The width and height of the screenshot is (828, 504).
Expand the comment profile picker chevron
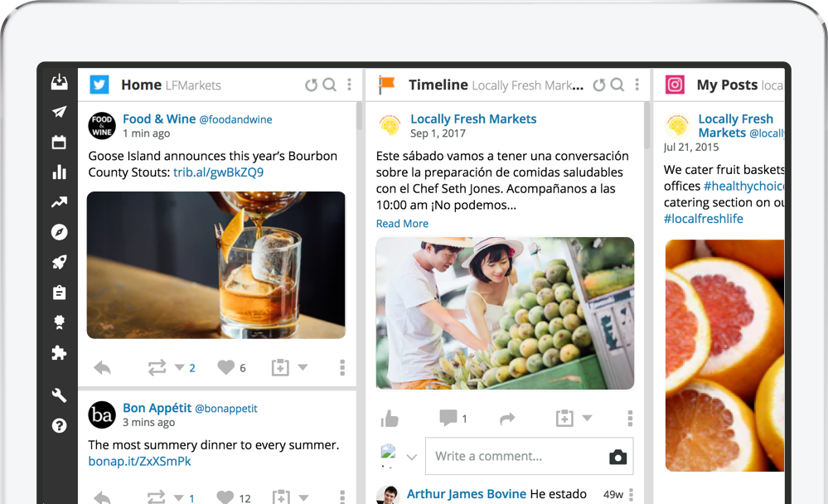(x=412, y=457)
